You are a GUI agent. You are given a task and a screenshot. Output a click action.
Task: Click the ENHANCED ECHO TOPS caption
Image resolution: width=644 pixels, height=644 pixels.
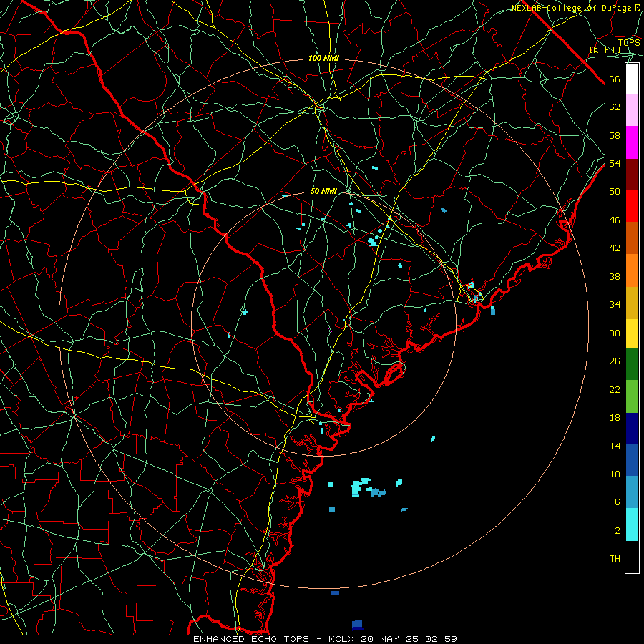click(251, 639)
